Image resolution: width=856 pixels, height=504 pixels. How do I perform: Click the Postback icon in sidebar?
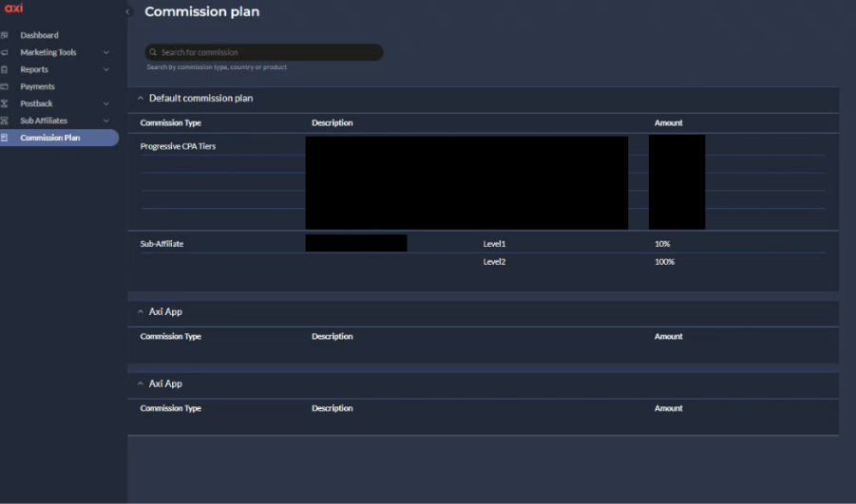tap(5, 103)
